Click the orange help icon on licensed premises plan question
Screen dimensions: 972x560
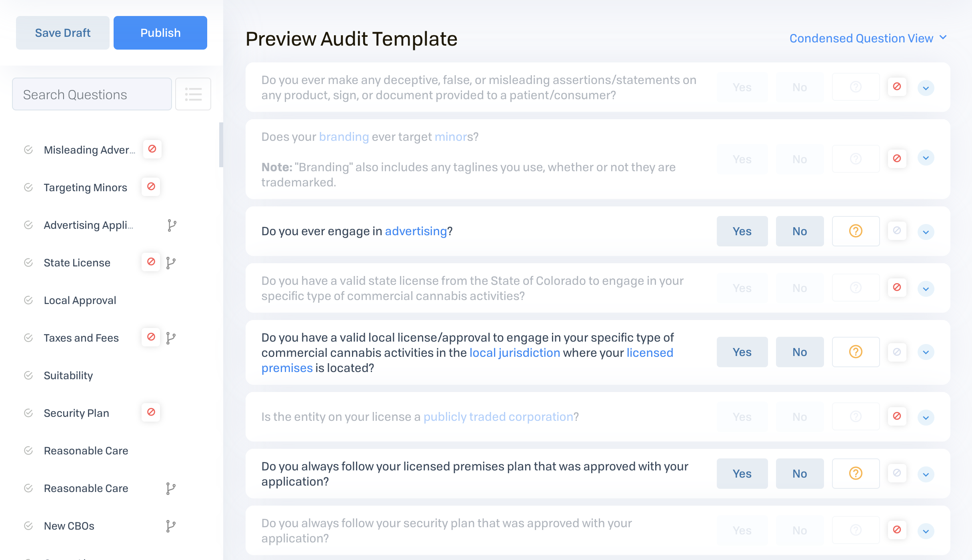pos(856,474)
